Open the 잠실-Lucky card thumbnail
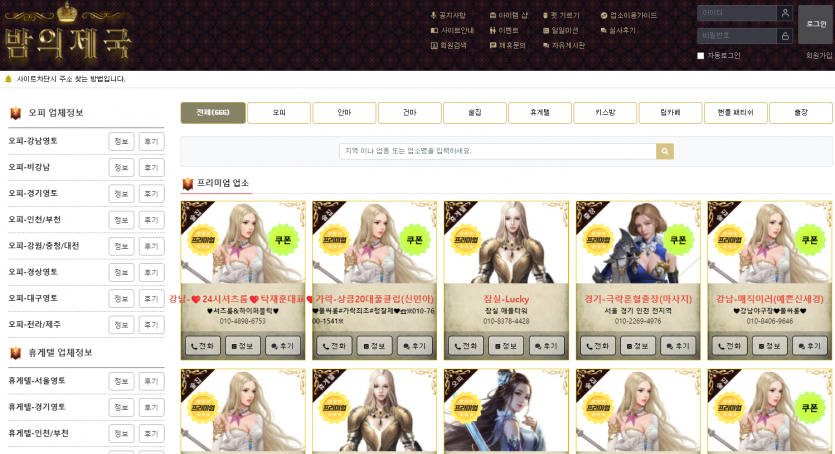Image resolution: width=835 pixels, height=454 pixels. click(506, 243)
